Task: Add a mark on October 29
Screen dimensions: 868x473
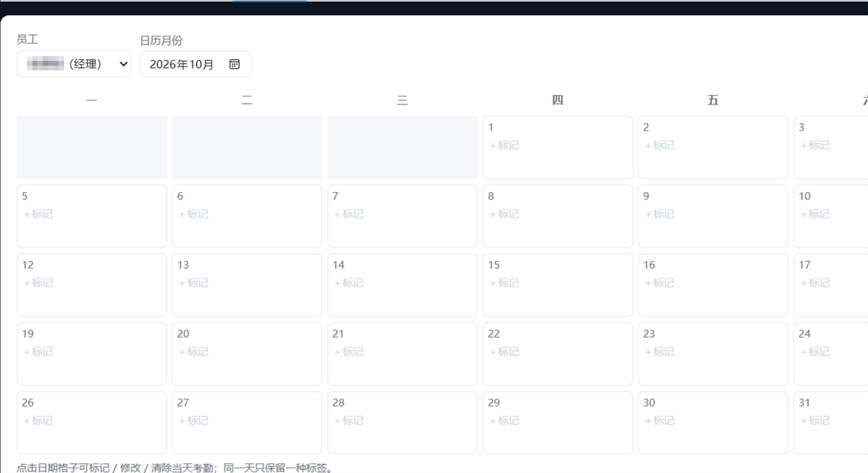Action: [504, 421]
